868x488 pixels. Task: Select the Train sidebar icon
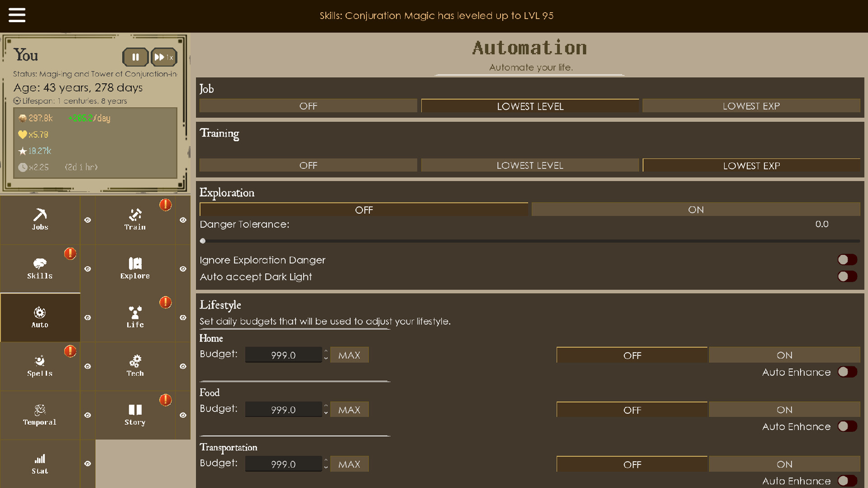[134, 220]
